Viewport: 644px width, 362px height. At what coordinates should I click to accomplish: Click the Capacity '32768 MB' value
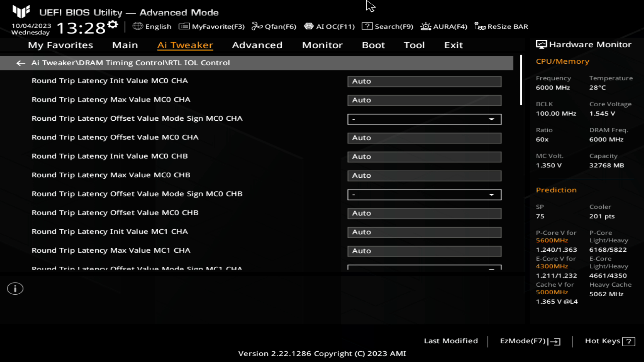pyautogui.click(x=606, y=166)
